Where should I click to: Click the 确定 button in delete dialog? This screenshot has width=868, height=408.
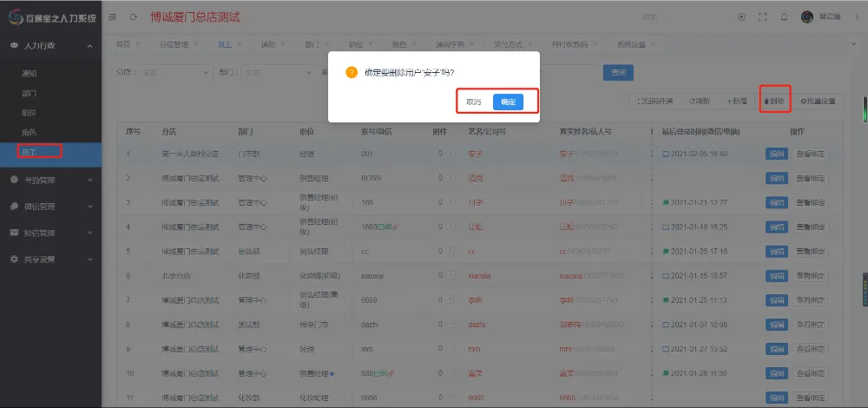[x=508, y=102]
